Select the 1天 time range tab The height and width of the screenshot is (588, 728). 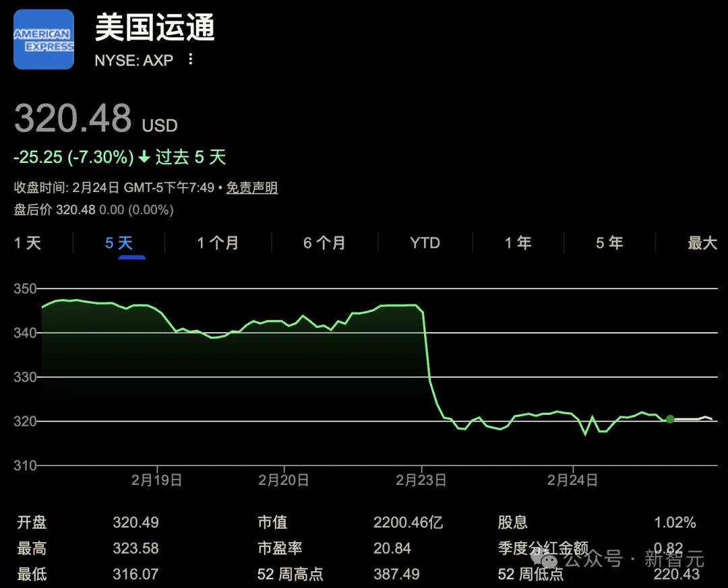pyautogui.click(x=28, y=243)
